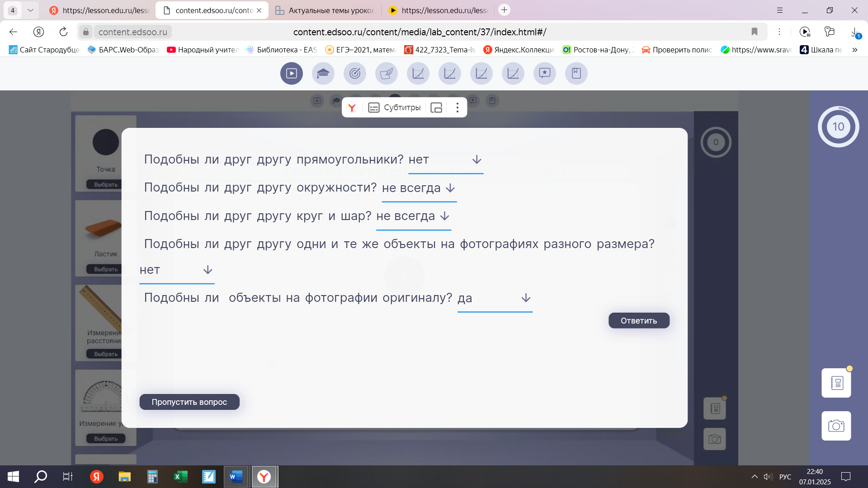The height and width of the screenshot is (488, 868).
Task: Open dropdown for the rectangles question
Action: tap(476, 160)
